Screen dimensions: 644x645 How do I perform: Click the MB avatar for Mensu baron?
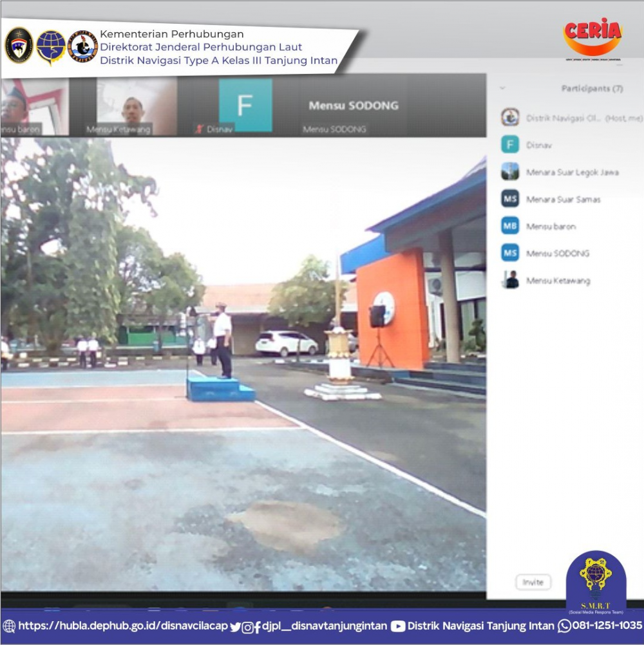pos(510,226)
